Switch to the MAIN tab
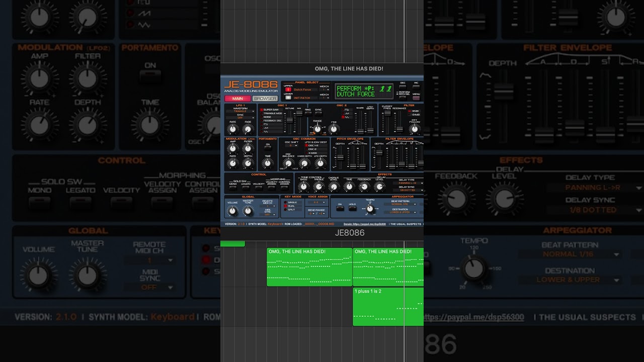 (x=237, y=99)
